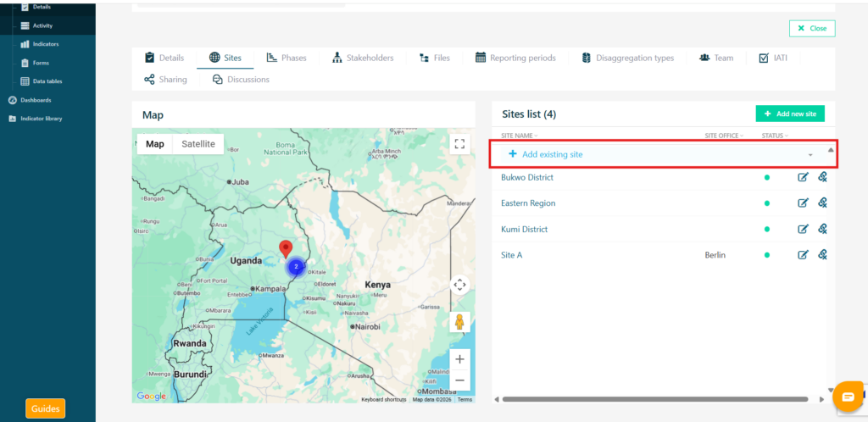This screenshot has height=422, width=868.
Task: Open the Guides button
Action: [x=45, y=408]
